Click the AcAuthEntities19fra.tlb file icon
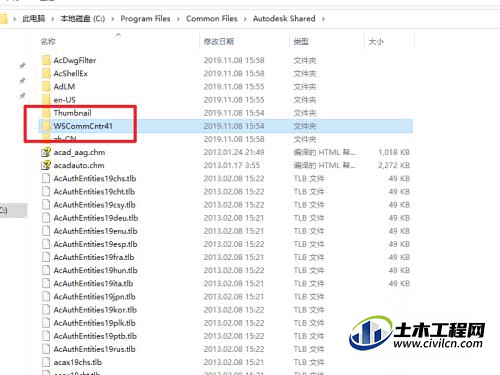 click(x=46, y=257)
